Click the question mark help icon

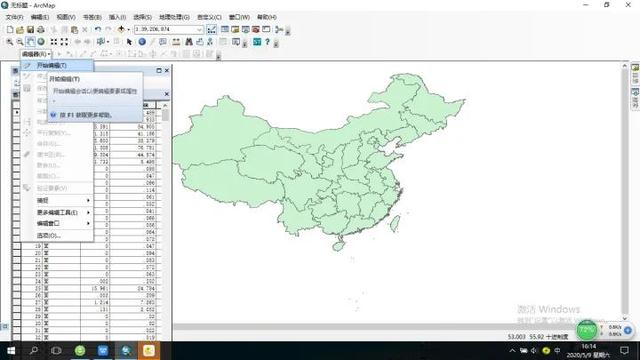[x=267, y=42]
